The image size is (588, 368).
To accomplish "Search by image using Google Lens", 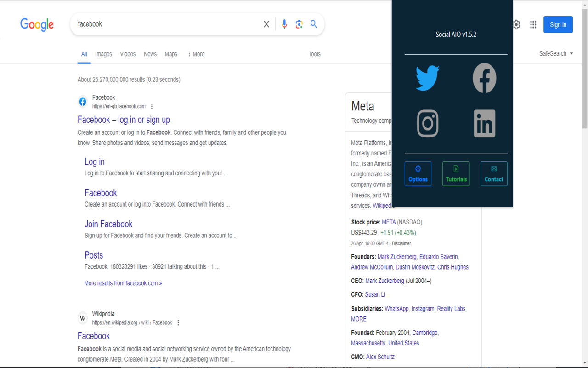I will pyautogui.click(x=299, y=24).
